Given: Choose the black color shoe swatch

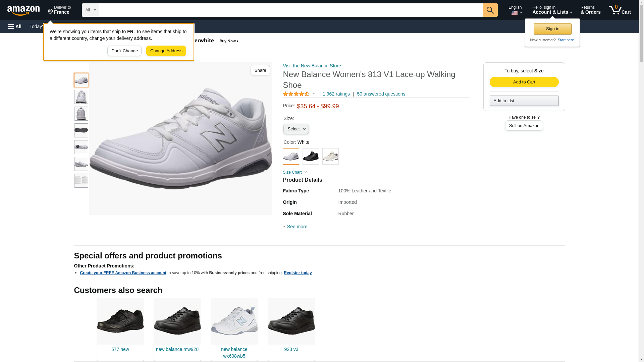Looking at the screenshot, I should [x=311, y=157].
